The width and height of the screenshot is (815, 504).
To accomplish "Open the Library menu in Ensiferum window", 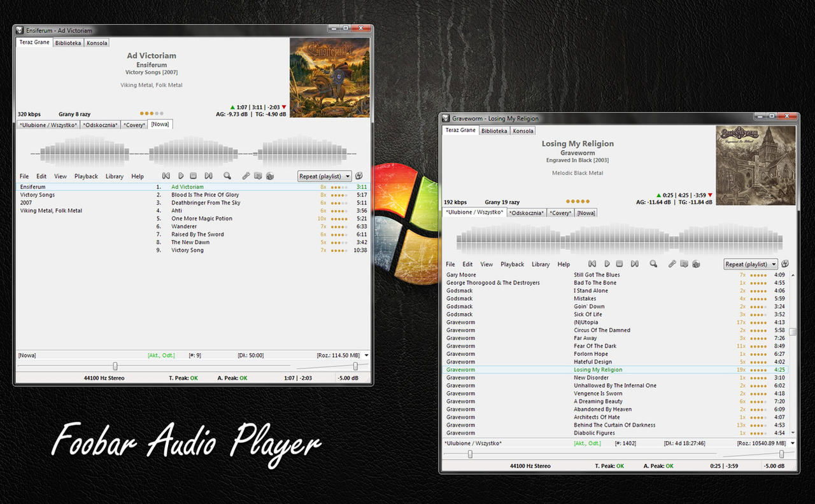I will pos(115,176).
